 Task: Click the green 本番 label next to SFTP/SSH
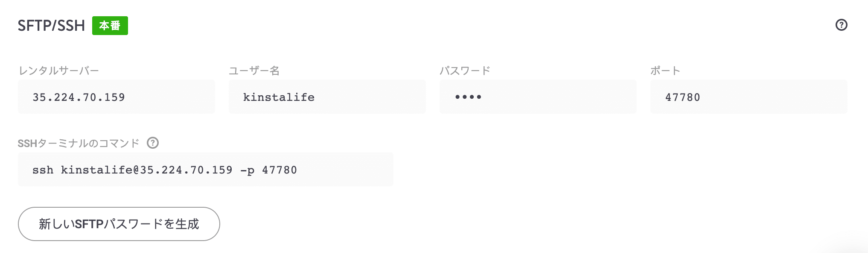click(x=111, y=26)
